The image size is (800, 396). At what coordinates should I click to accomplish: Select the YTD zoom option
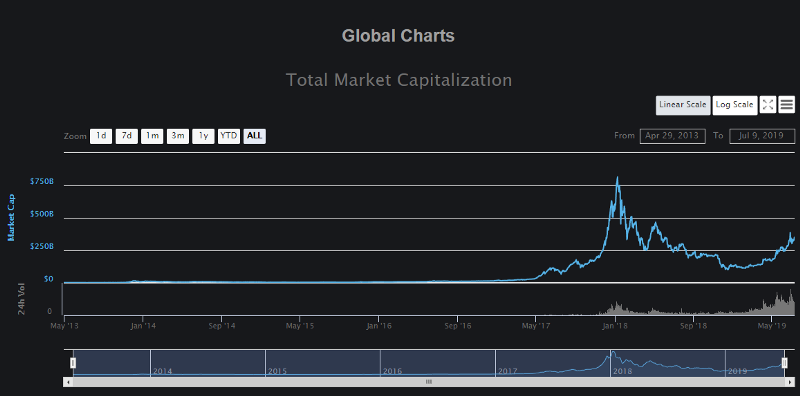[229, 136]
